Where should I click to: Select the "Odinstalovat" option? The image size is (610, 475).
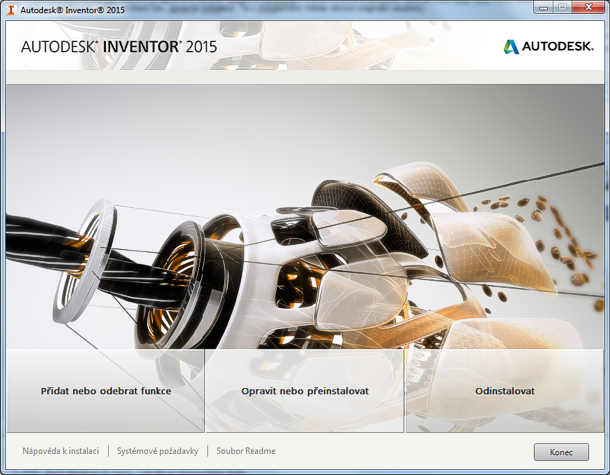click(505, 391)
